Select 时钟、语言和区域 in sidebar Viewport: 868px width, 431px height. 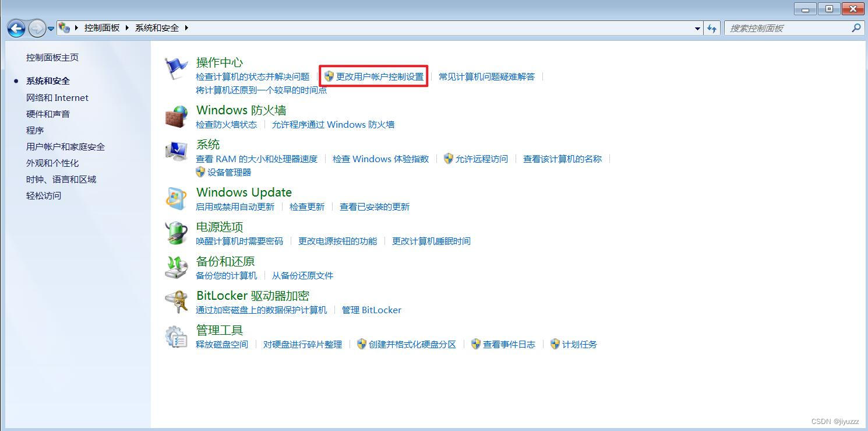click(x=61, y=179)
